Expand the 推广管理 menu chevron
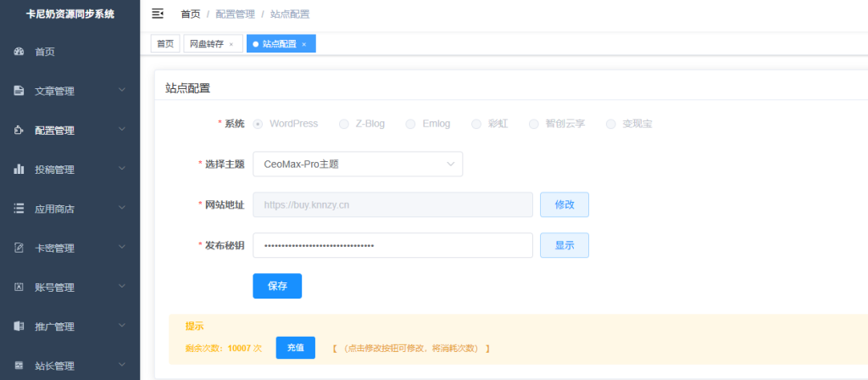This screenshot has height=380, width=868. pos(122,326)
